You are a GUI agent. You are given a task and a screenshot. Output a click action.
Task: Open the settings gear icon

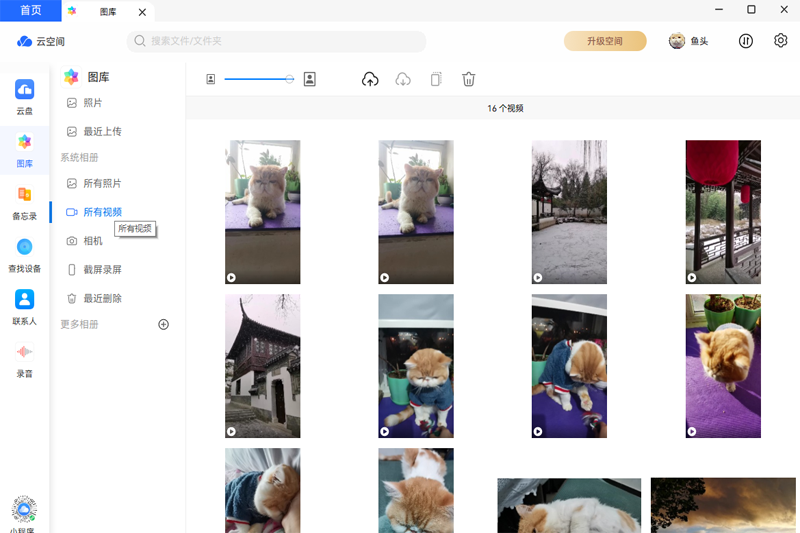point(781,41)
